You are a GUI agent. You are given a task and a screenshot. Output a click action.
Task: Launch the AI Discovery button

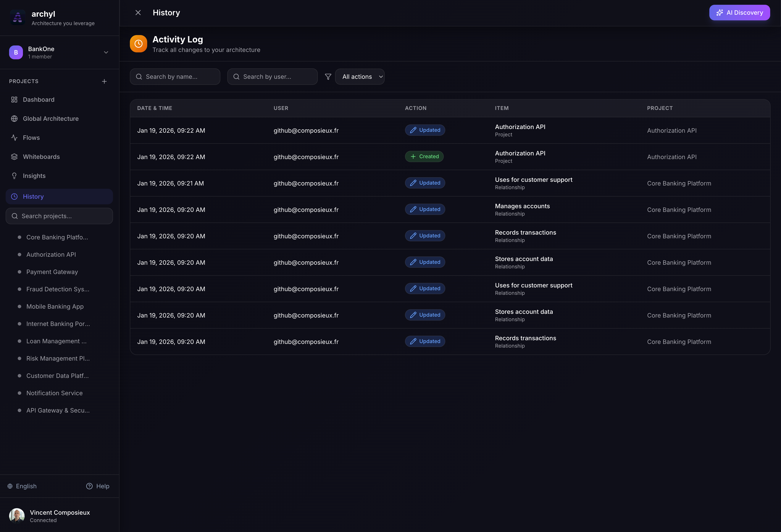coord(739,13)
